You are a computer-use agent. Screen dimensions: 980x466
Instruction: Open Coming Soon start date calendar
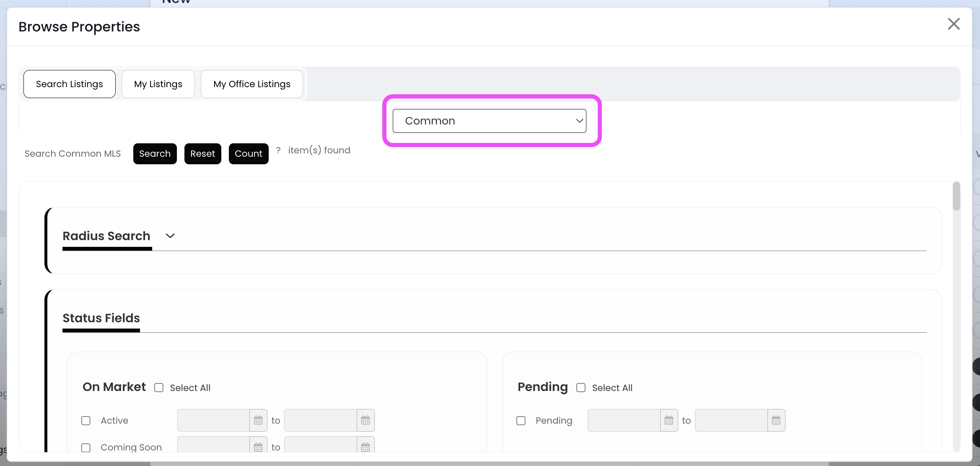[x=258, y=447]
